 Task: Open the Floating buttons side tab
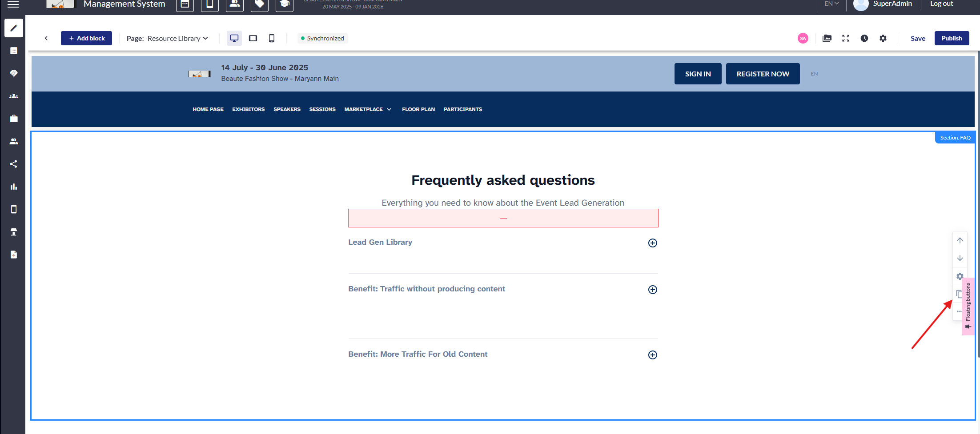pyautogui.click(x=968, y=307)
